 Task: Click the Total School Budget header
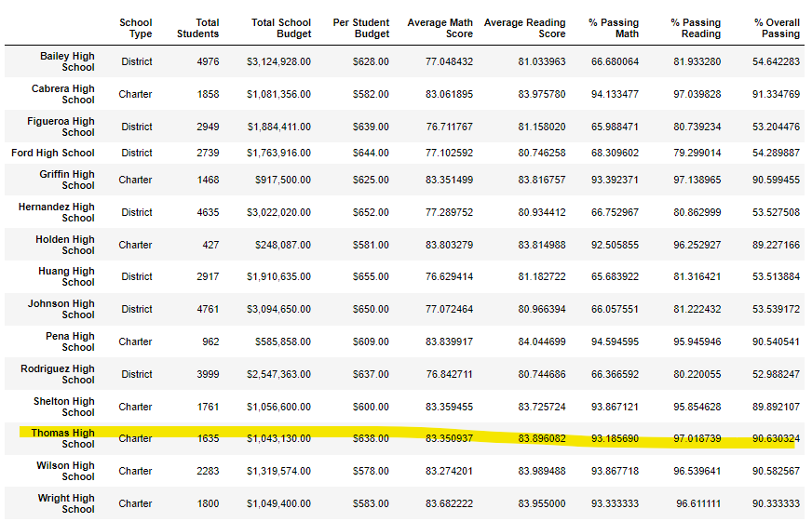click(x=281, y=28)
